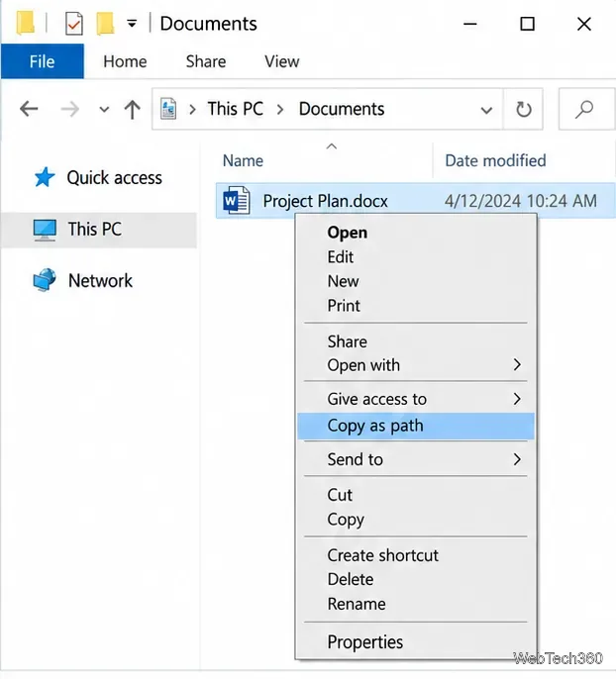Click the Word icon of Project Plan.docx
Image resolution: width=616 pixels, height=679 pixels.
pos(236,200)
